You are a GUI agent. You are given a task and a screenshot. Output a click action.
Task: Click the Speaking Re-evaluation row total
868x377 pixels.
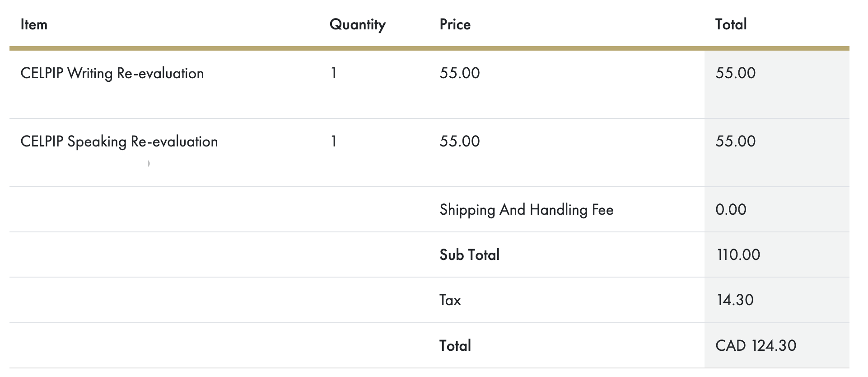tap(735, 141)
